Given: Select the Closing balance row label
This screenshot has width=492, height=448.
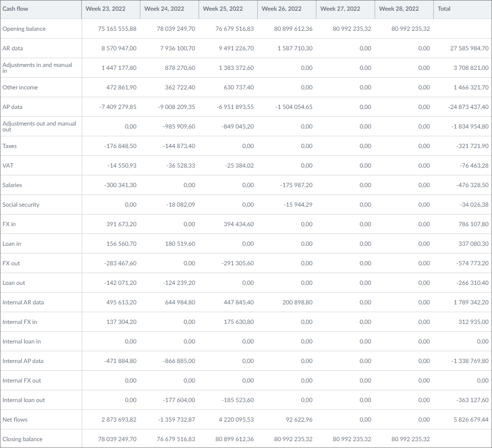Looking at the screenshot, I should (22, 439).
